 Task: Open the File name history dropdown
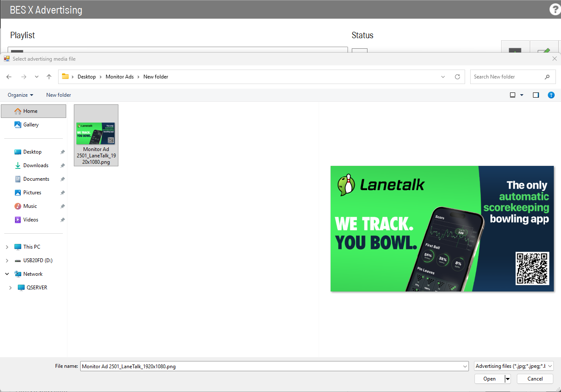(466, 366)
